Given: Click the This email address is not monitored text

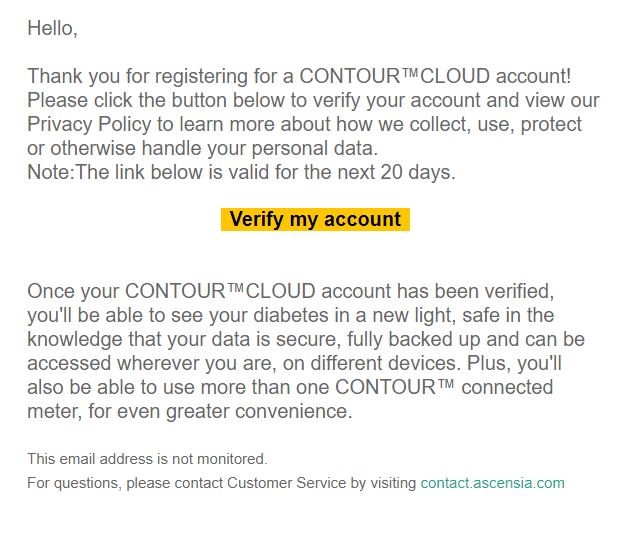Looking at the screenshot, I should pyautogui.click(x=147, y=459).
